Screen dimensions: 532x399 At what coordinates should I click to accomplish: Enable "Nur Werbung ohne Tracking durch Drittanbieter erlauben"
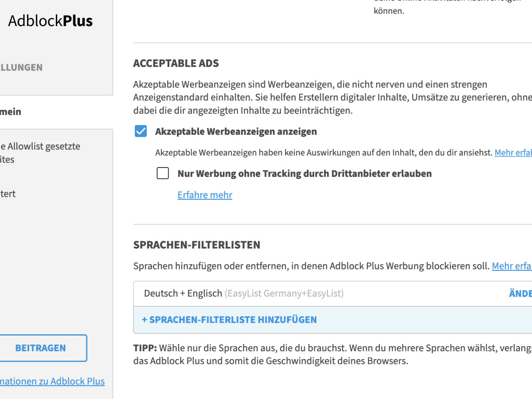163,173
